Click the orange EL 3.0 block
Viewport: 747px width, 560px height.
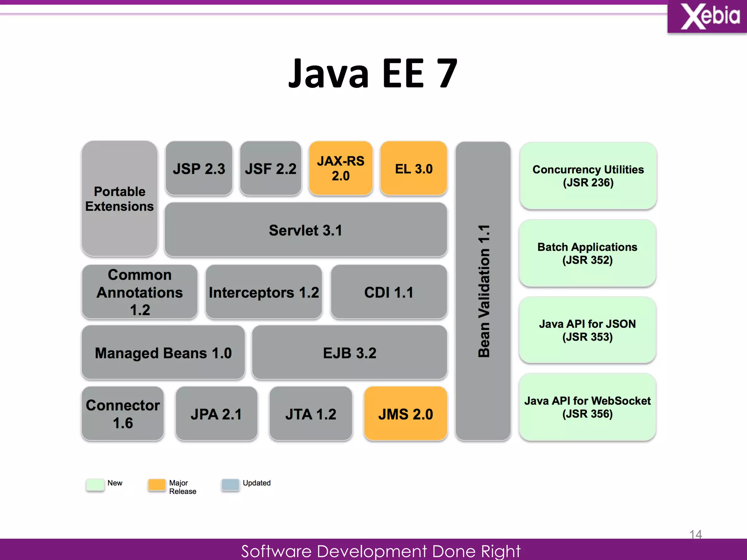(414, 168)
